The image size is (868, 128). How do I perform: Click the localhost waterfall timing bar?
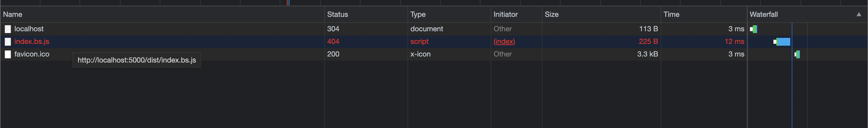click(753, 29)
